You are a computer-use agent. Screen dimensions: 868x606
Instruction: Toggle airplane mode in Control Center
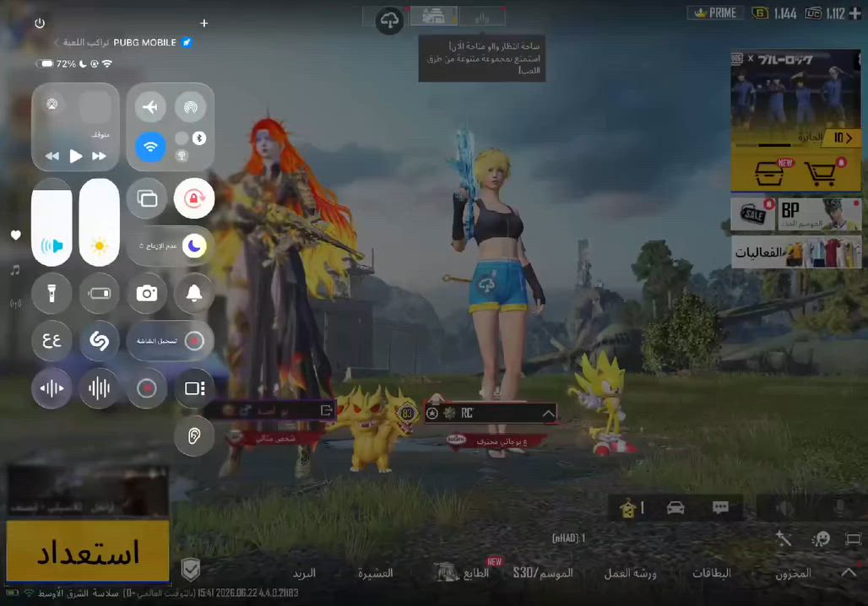(x=150, y=107)
